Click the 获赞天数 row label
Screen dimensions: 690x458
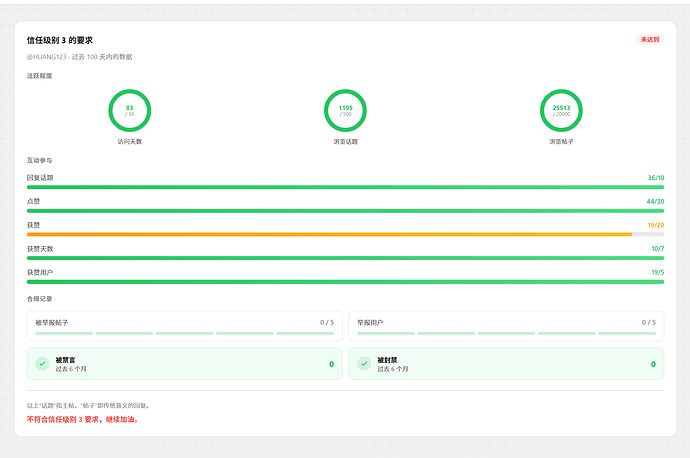(40, 249)
